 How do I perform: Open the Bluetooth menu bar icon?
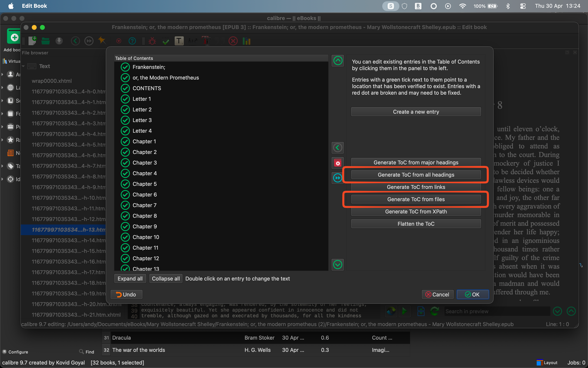pyautogui.click(x=508, y=6)
